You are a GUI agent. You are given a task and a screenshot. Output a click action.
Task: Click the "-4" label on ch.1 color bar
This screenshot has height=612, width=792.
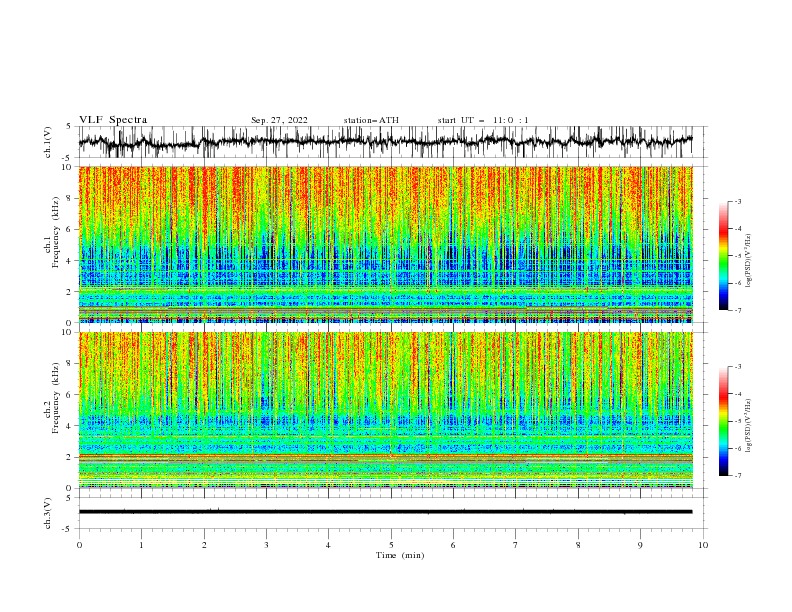click(x=738, y=229)
